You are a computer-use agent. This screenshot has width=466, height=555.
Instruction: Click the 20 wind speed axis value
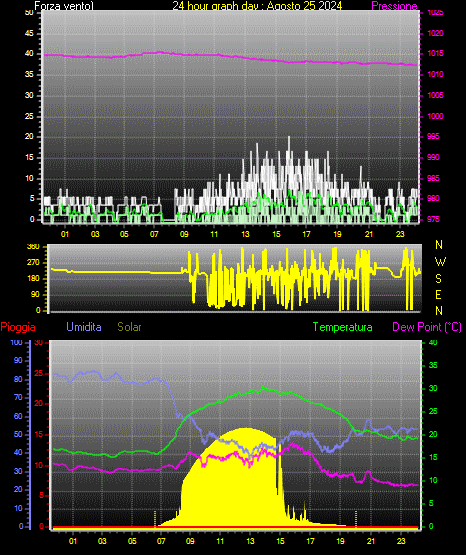point(29,137)
